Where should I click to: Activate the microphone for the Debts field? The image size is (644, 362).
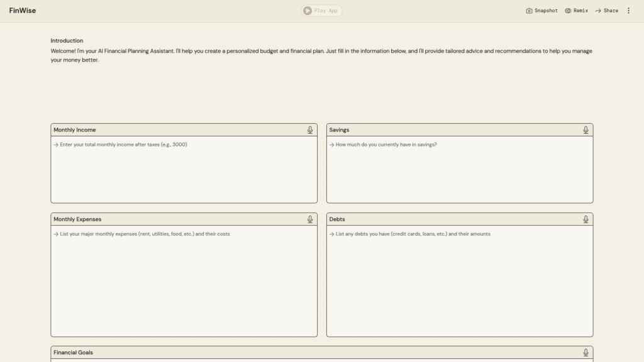[586, 219]
